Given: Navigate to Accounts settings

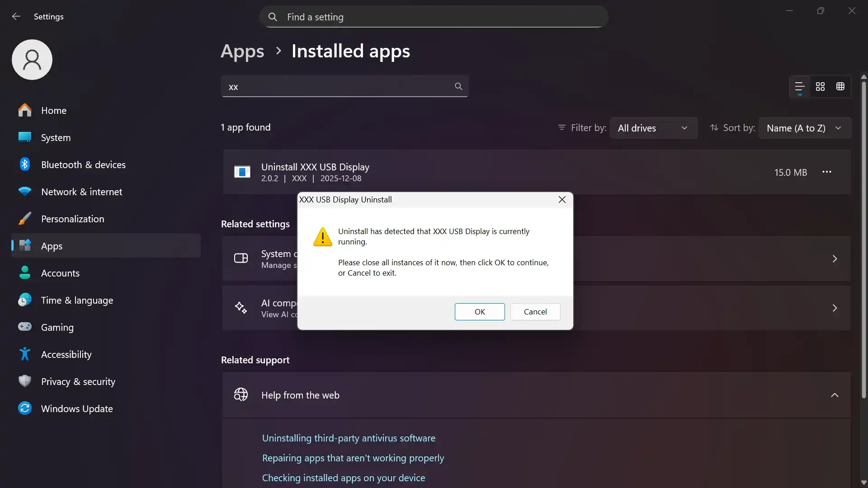Looking at the screenshot, I should [61, 273].
